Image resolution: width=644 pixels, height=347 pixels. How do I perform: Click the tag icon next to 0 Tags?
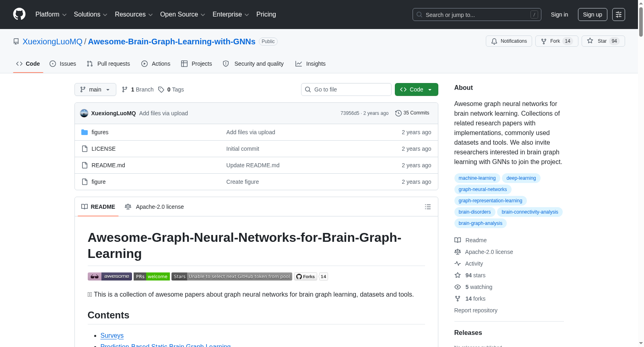point(161,89)
